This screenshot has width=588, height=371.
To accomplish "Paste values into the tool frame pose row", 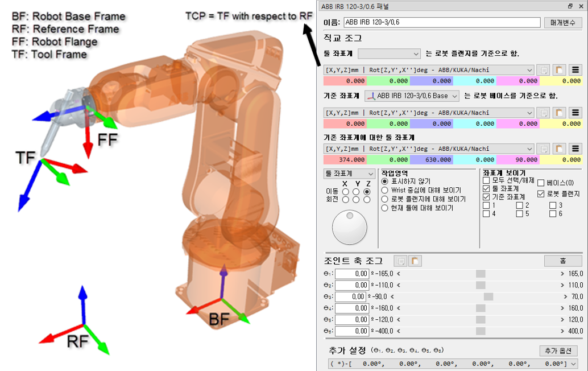I will click(559, 70).
